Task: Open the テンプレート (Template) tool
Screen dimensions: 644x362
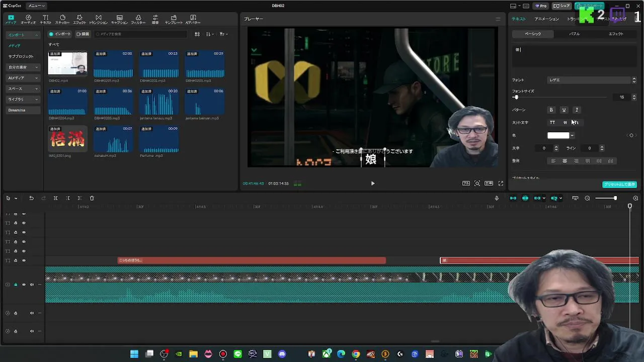Action: (x=174, y=20)
